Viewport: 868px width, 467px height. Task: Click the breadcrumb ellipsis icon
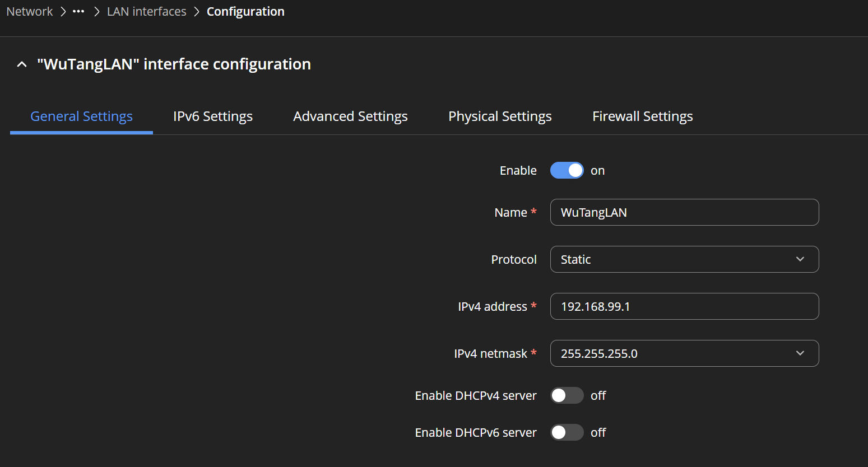(78, 12)
